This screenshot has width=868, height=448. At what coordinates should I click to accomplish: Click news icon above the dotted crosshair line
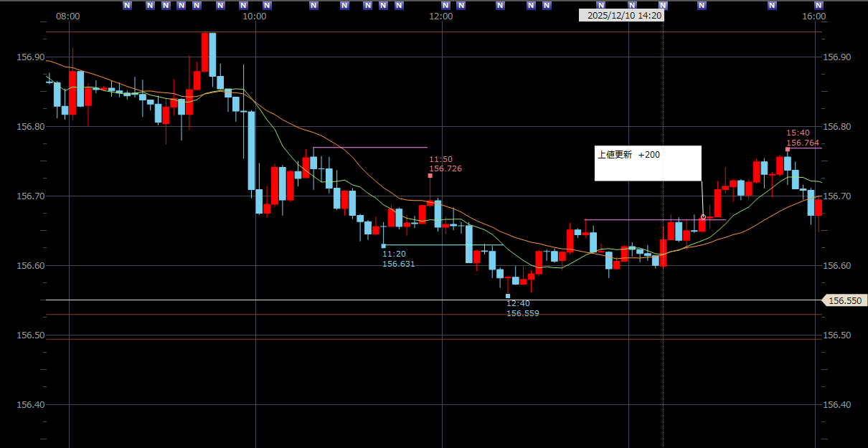(663, 5)
